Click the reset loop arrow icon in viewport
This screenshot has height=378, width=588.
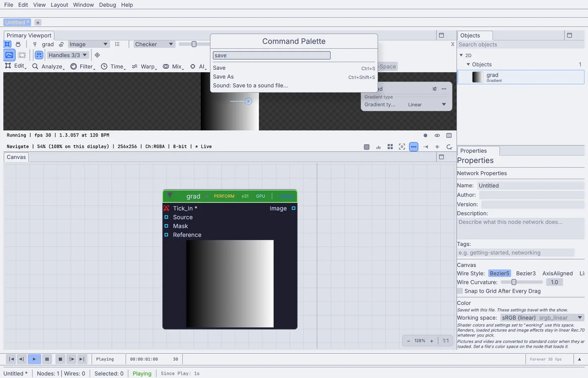449,147
